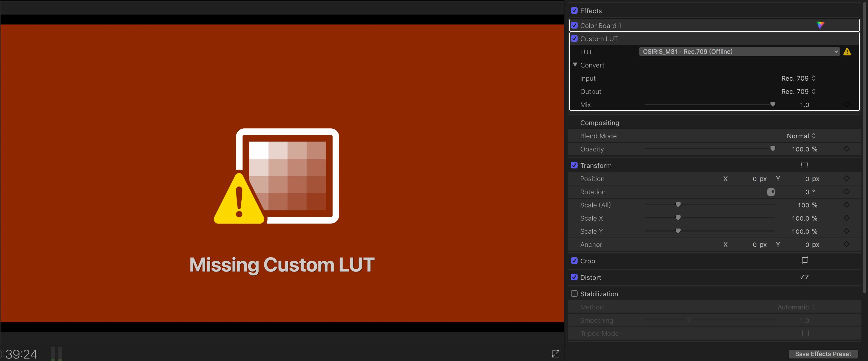868x361 pixels.
Task: Click the Rotation dial control
Action: point(771,192)
